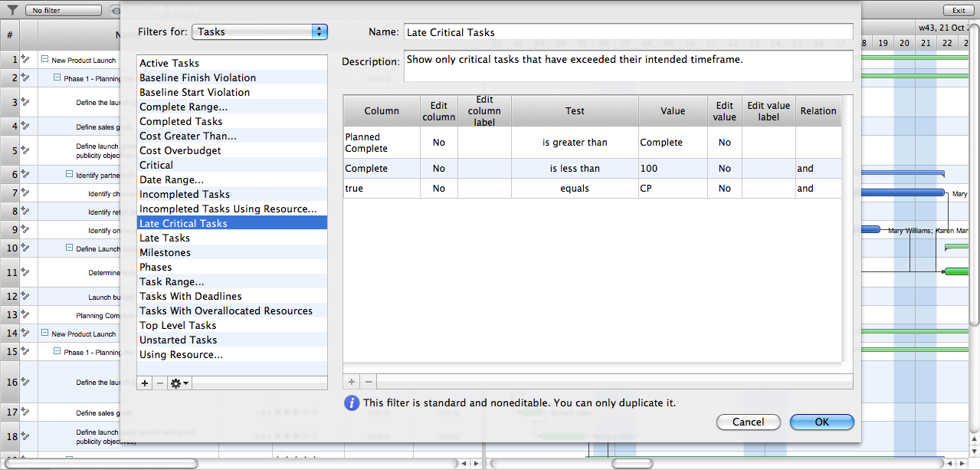The image size is (980, 470).
Task: Click the task indicator icon in row 3
Action: (x=25, y=101)
